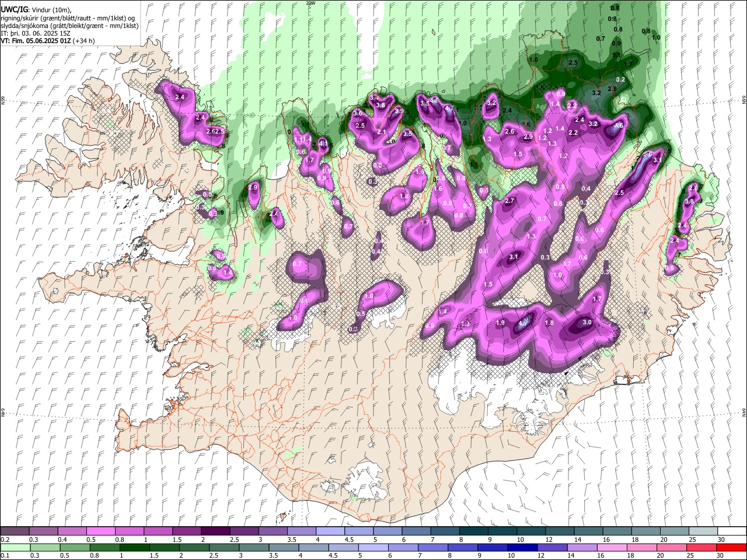This screenshot has width=747, height=560.
Task: Click the pale green lower swatch between 0.1 and 0.3
Action: (x=15, y=547)
